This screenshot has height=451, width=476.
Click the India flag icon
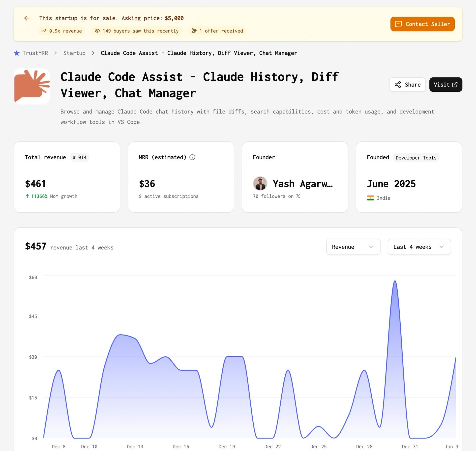(x=370, y=198)
